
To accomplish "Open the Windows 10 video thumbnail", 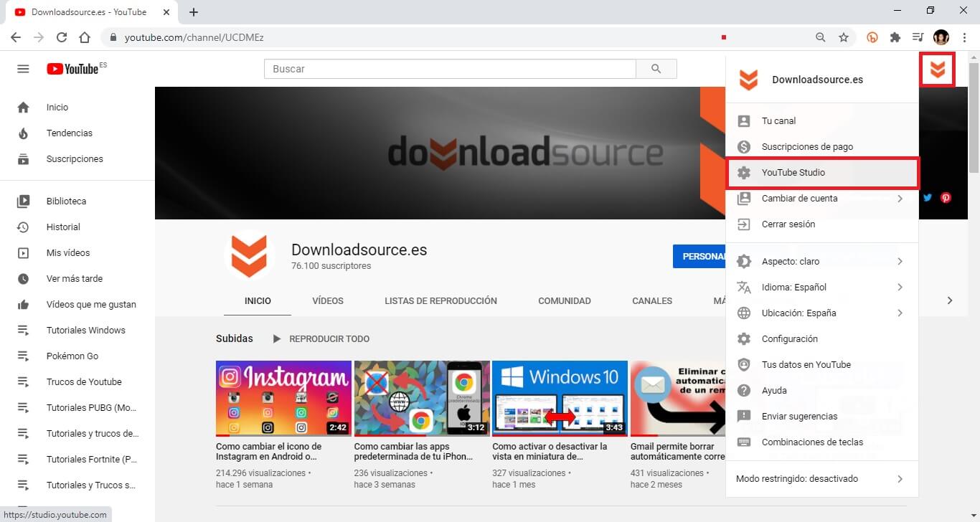I will (x=560, y=398).
